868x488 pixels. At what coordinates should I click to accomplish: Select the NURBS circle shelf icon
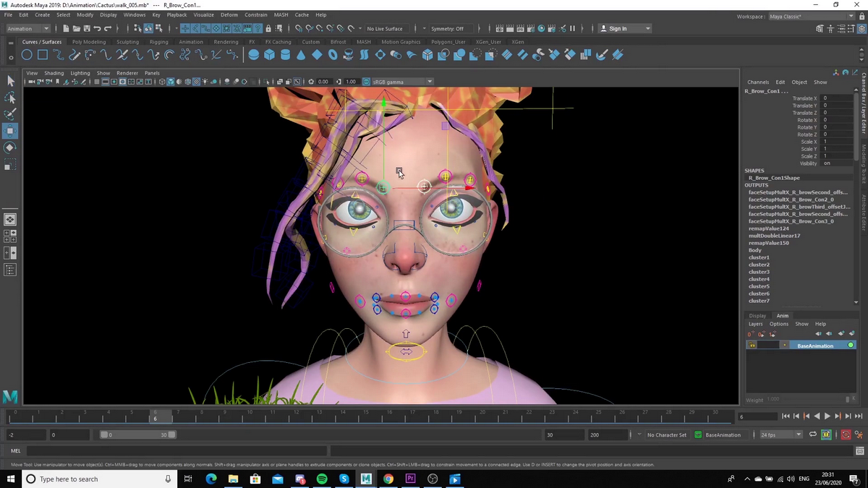[27, 55]
